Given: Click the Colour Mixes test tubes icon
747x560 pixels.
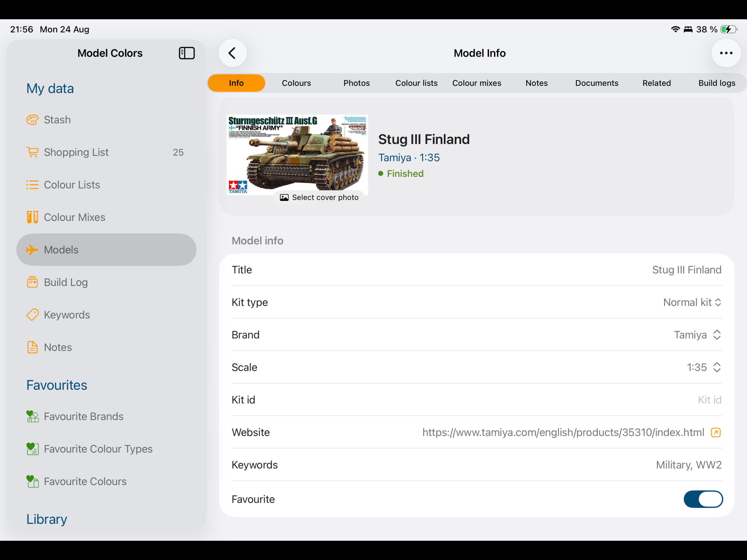Looking at the screenshot, I should 32,217.
